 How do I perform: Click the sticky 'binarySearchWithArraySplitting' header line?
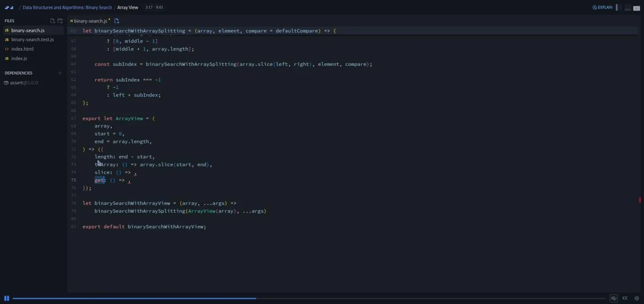point(209,31)
